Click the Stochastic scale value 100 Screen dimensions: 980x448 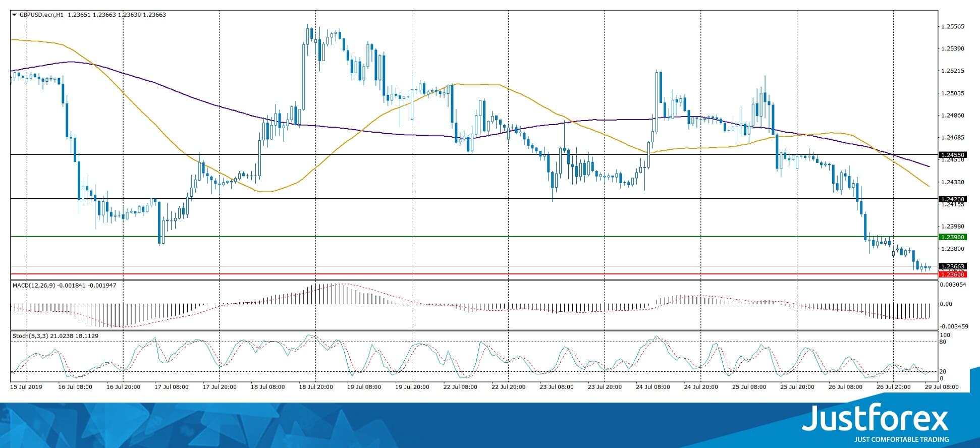coord(946,335)
